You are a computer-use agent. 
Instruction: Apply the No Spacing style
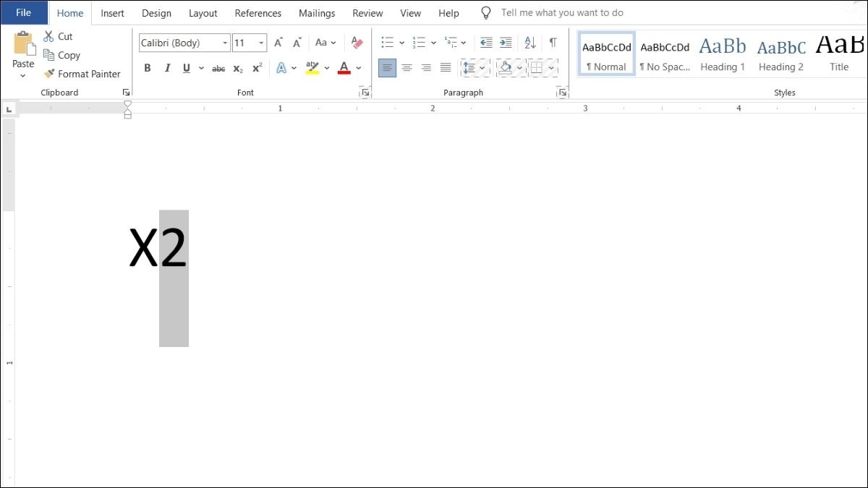click(665, 54)
